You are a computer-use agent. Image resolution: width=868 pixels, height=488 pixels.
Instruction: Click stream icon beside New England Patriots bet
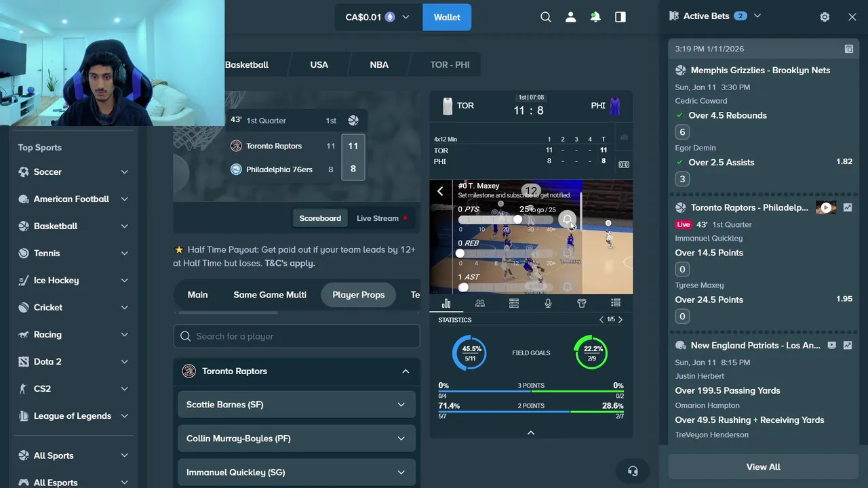[x=832, y=346]
